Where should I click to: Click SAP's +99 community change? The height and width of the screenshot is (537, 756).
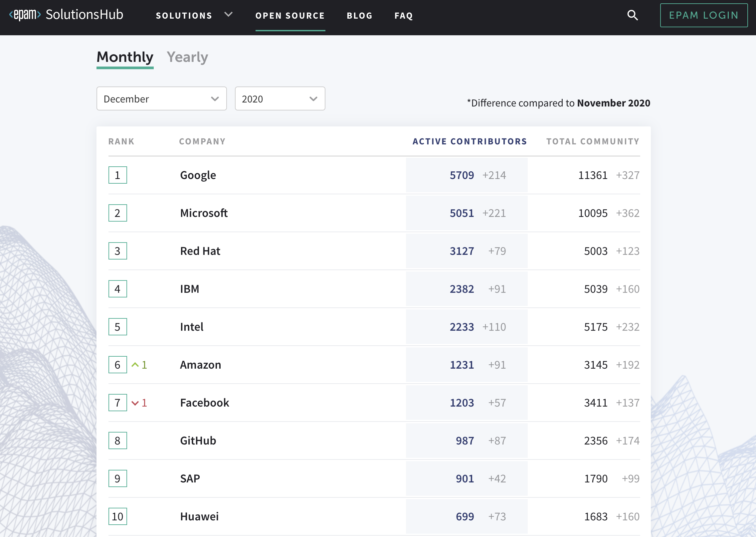pyautogui.click(x=631, y=478)
